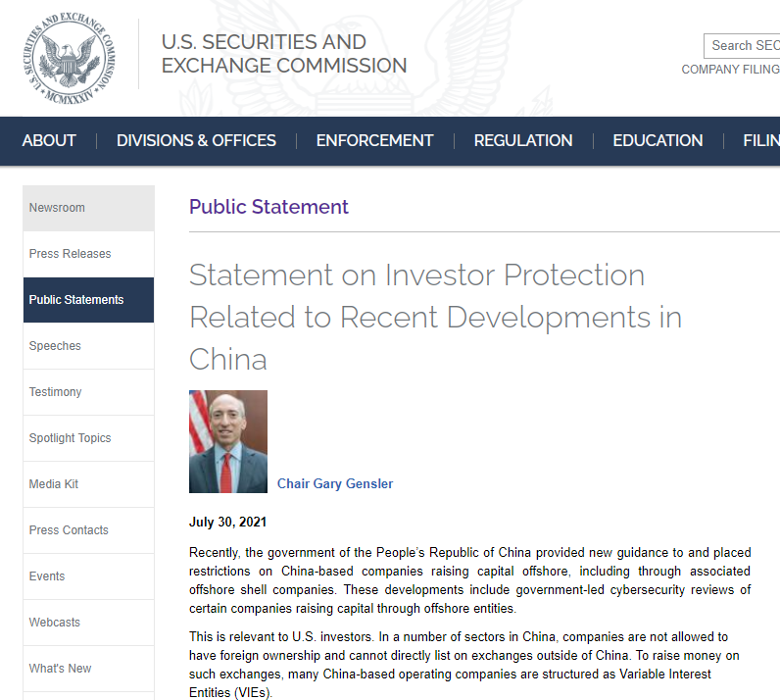
Task: Go to the Enforcement section
Action: [x=374, y=140]
